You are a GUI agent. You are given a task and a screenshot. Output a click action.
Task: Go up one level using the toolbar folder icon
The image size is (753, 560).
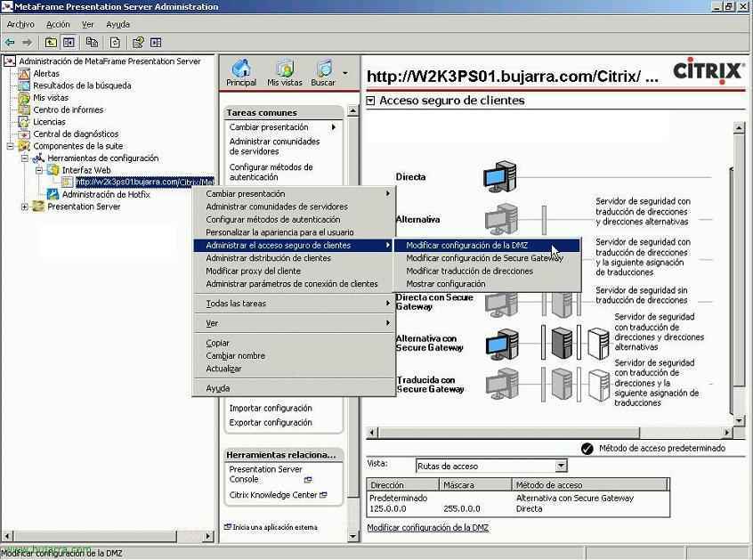pyautogui.click(x=51, y=43)
